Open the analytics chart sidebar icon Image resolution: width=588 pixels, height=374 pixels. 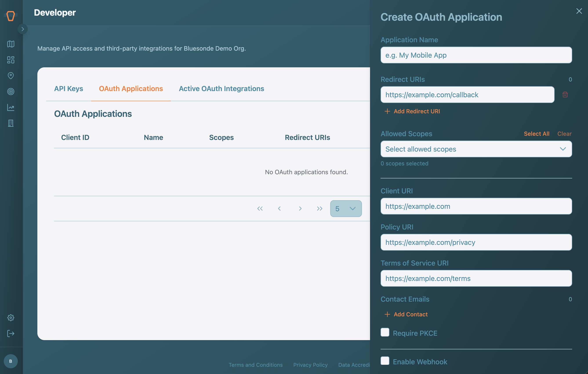(11, 108)
